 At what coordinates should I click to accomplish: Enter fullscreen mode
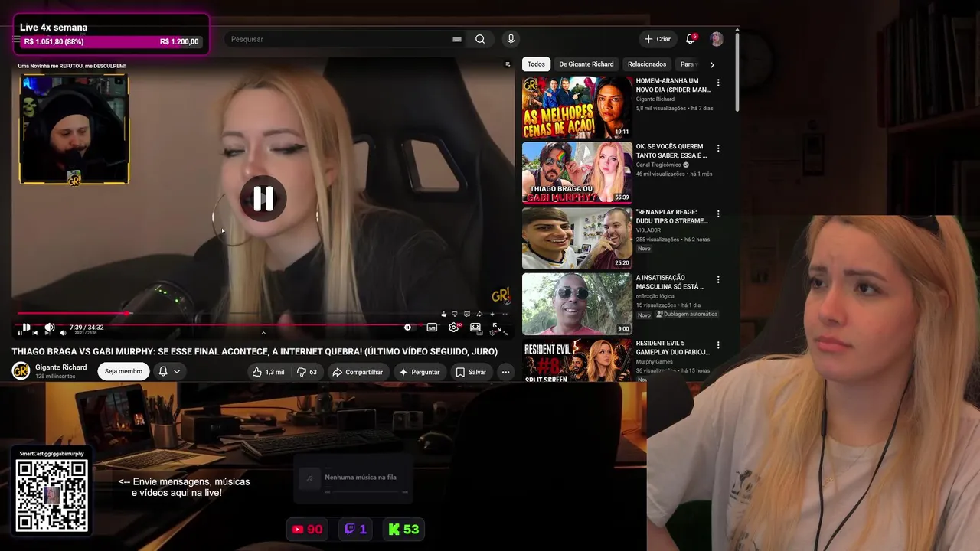[x=497, y=328]
